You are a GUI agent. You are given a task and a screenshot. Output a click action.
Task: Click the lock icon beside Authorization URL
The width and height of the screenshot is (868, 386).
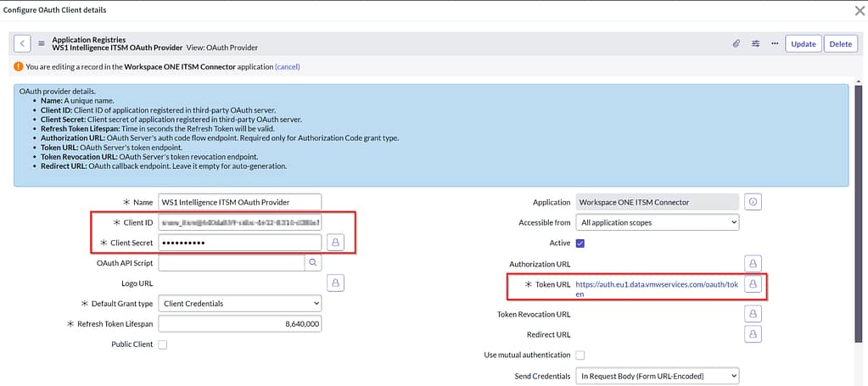pos(753,264)
